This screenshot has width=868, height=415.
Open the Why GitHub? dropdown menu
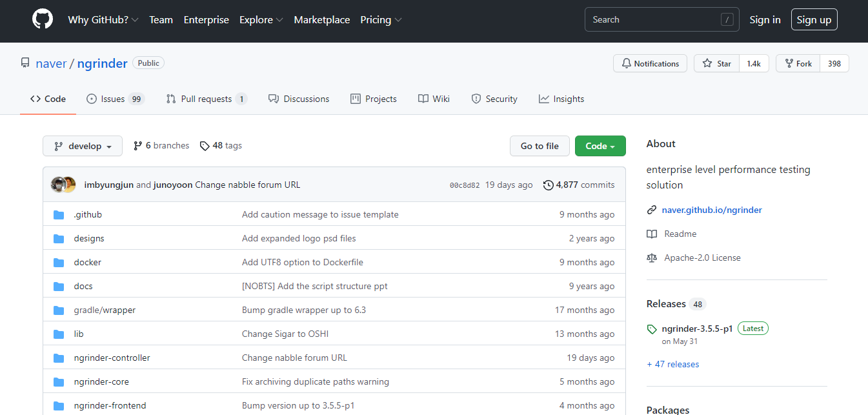tap(103, 20)
